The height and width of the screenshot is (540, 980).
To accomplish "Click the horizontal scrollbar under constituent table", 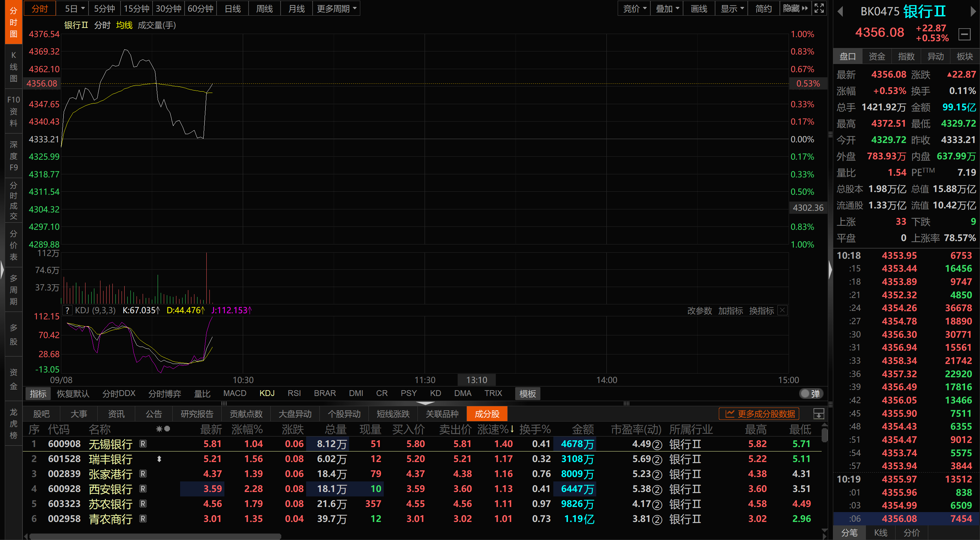I will click(155, 536).
